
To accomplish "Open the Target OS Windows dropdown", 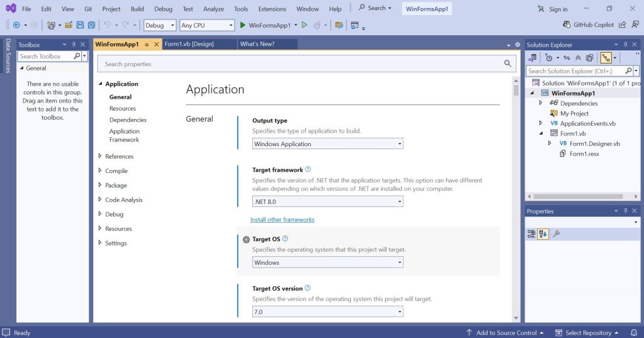I will click(328, 262).
